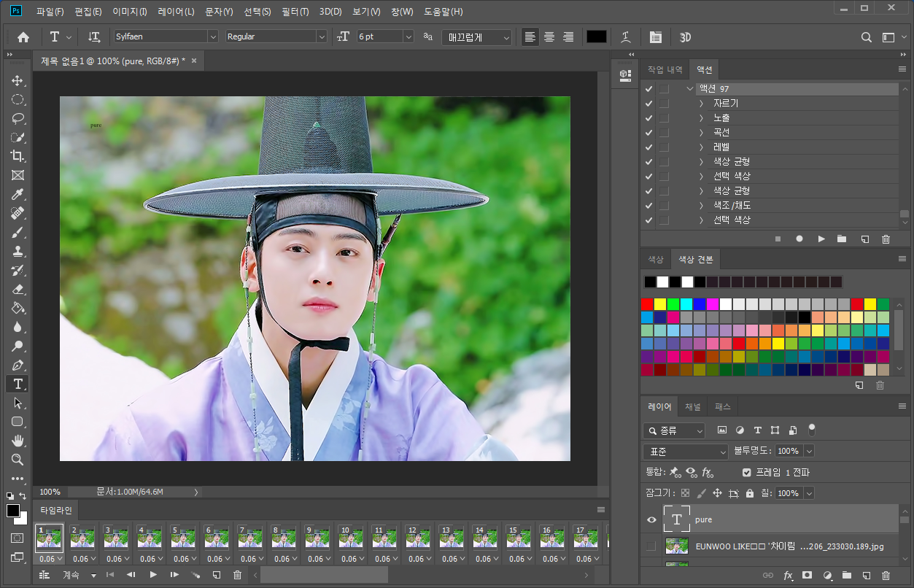Select the Healing Brush tool
The height and width of the screenshot is (588, 914).
click(x=18, y=213)
